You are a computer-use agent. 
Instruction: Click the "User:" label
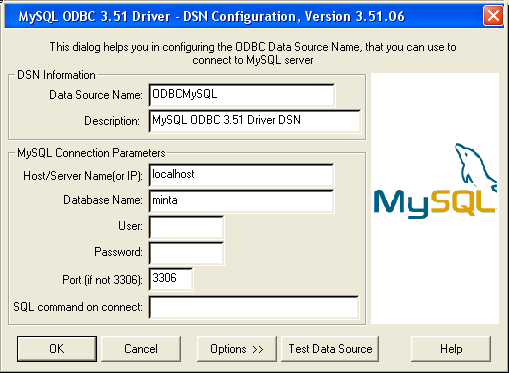[x=130, y=226]
